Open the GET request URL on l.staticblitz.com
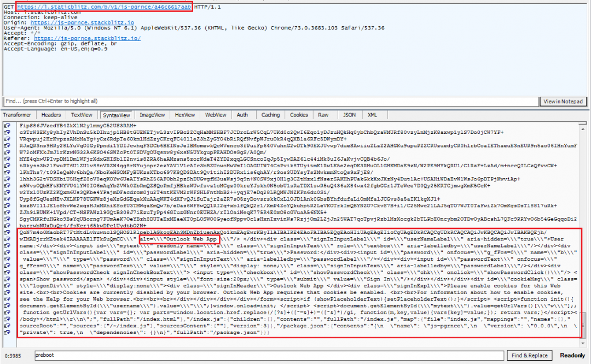The height and width of the screenshot is (364, 591). click(x=103, y=6)
